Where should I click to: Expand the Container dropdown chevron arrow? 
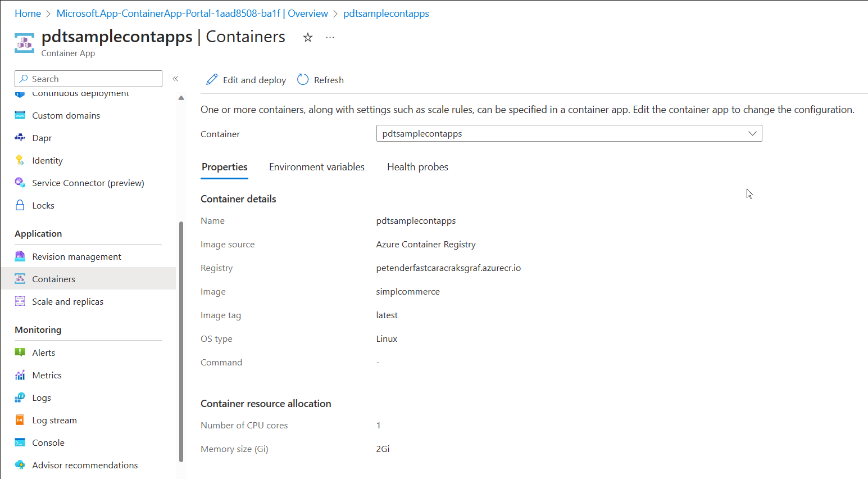753,133
